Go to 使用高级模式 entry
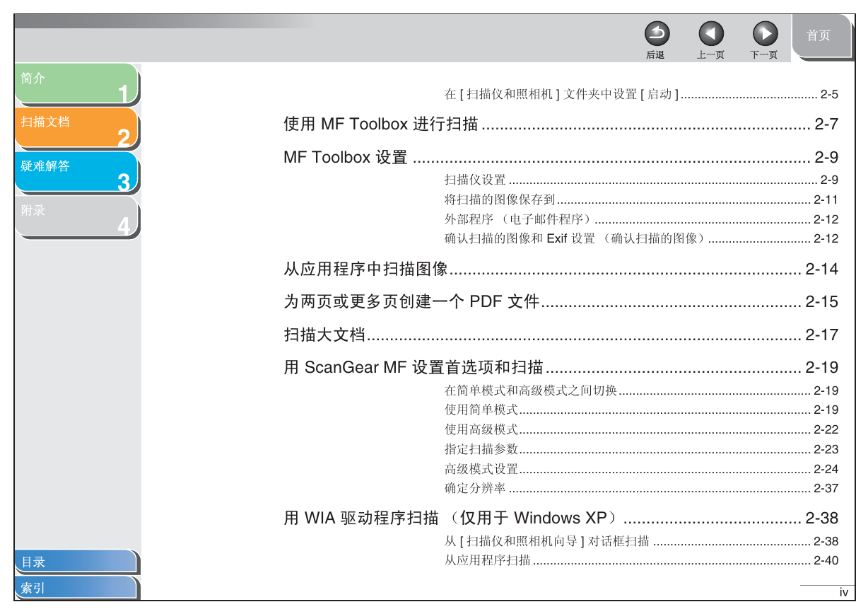The height and width of the screenshot is (614, 868). point(641,429)
